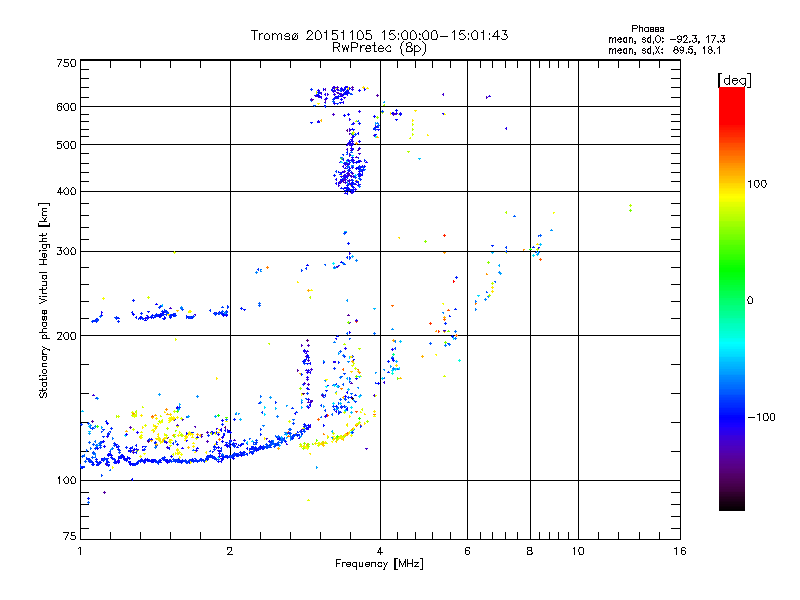Viewport: 800px width, 600px height.
Task: Click the y-axis tick label '750'
Action: coord(66,63)
